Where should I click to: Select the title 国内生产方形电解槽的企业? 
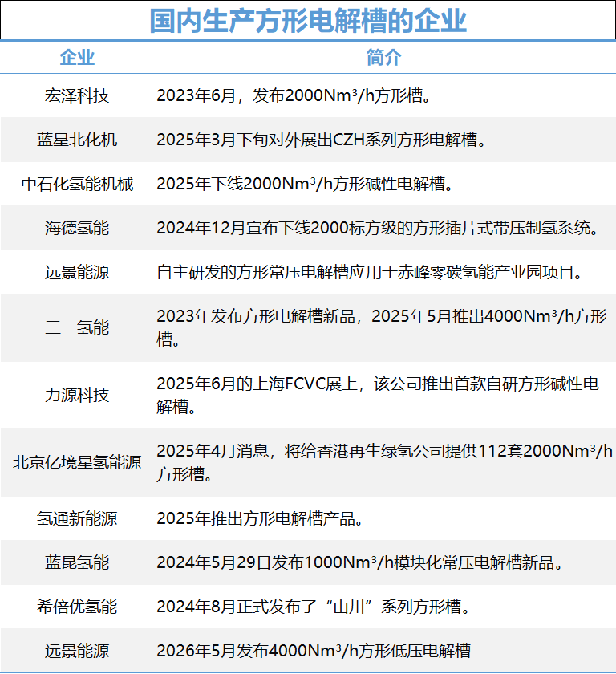[x=307, y=21]
